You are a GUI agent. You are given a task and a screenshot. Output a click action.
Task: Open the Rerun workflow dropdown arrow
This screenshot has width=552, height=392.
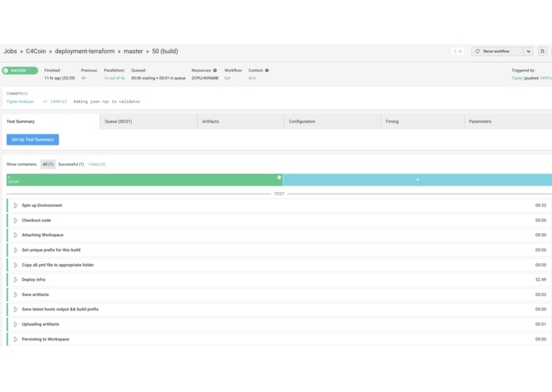[x=528, y=52]
